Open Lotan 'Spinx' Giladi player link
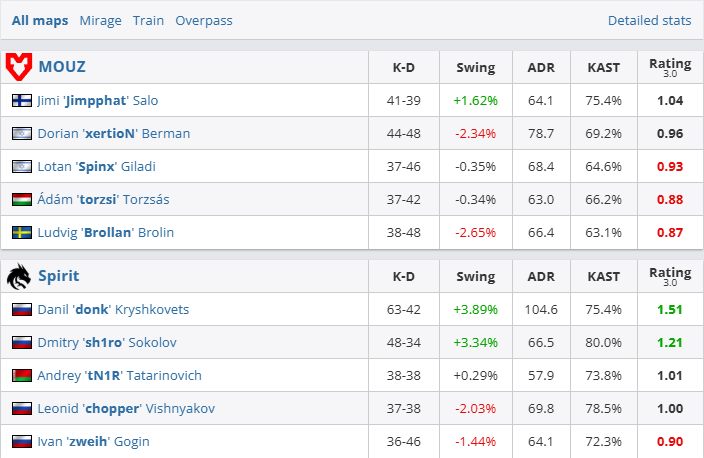 coord(97,167)
